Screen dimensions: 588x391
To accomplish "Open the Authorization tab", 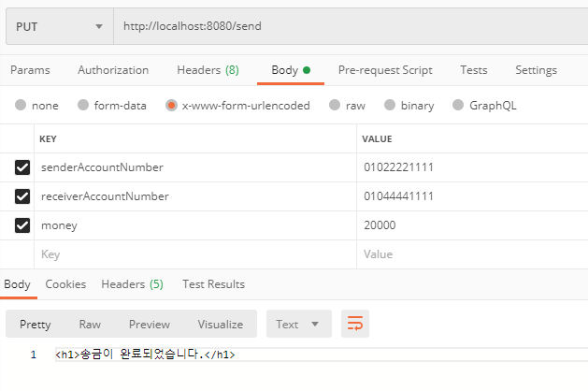I will (x=113, y=70).
